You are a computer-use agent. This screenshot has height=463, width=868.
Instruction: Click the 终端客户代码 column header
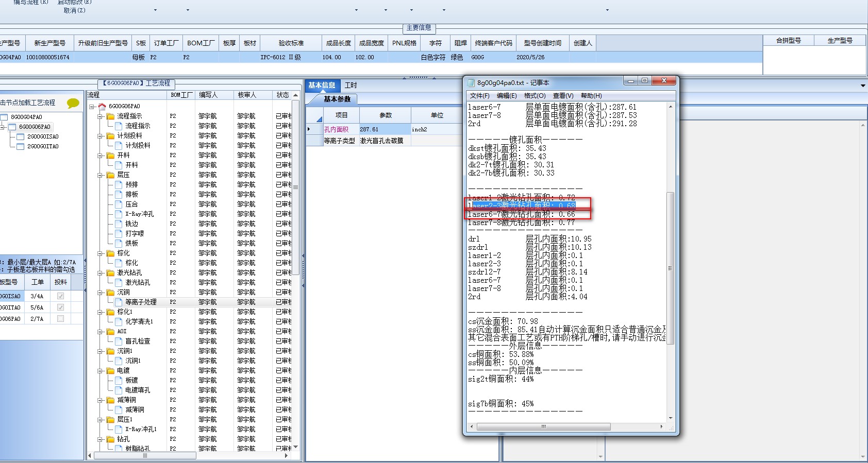coord(493,43)
